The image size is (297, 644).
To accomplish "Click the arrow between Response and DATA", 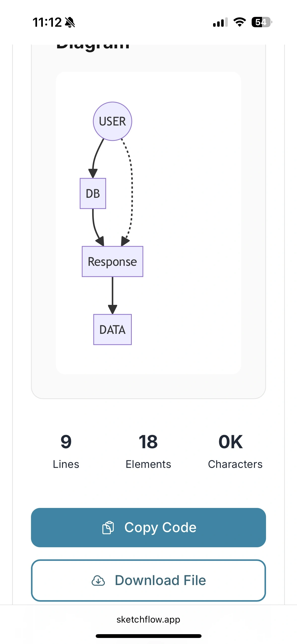I will (x=112, y=296).
